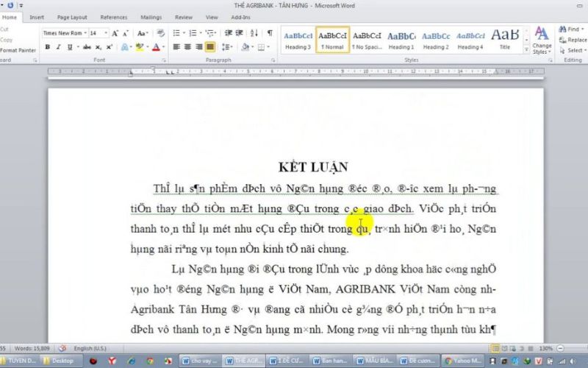Open Find dropdown arrow
Screen dimensions: 588x368
click(582, 29)
